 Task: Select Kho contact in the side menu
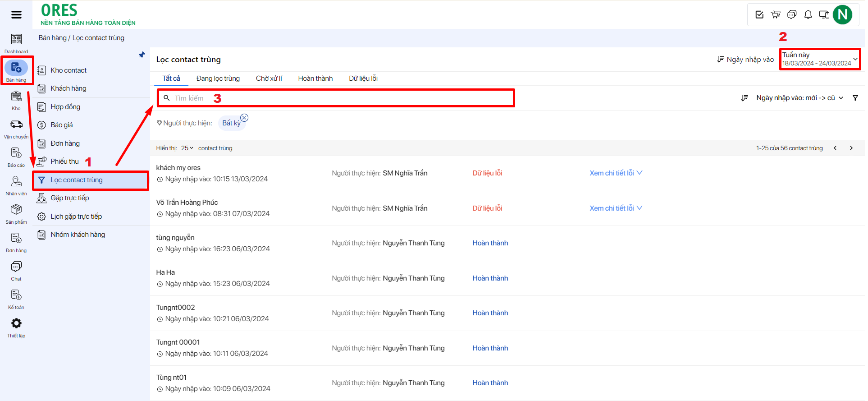pos(69,70)
